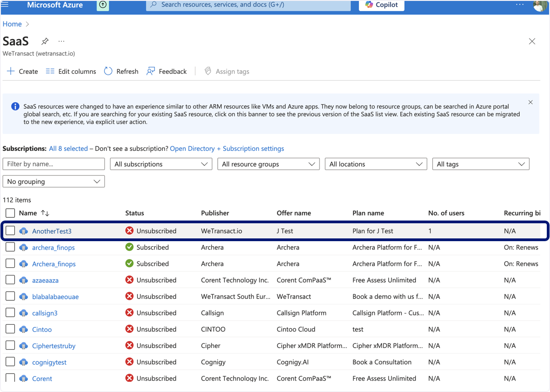Click the No. of users column header
The height and width of the screenshot is (392, 550).
446,213
